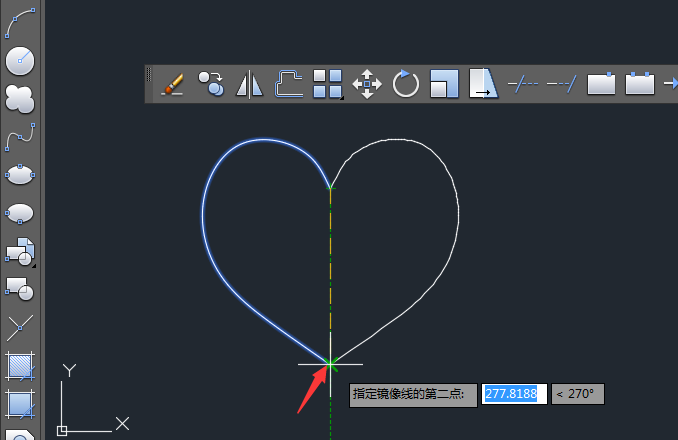
Task: Pick the Revision Cloud tool
Action: click(20, 99)
